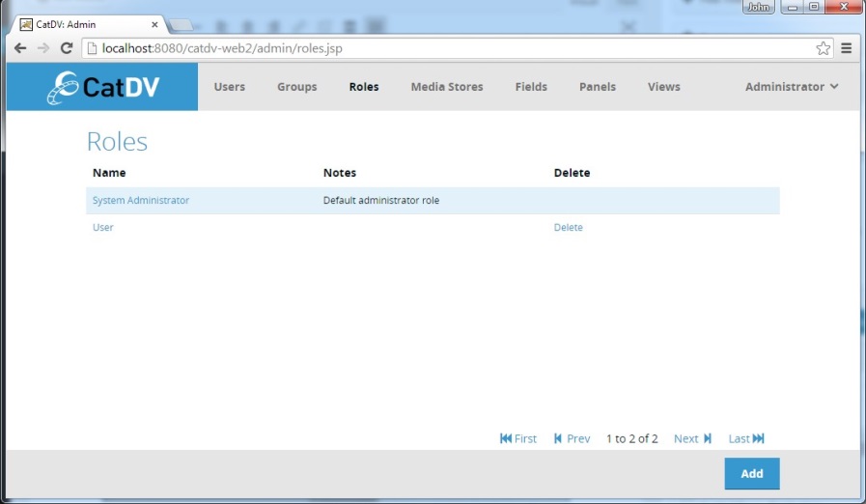Bookmark page with the star icon
The width and height of the screenshot is (866, 504).
823,48
